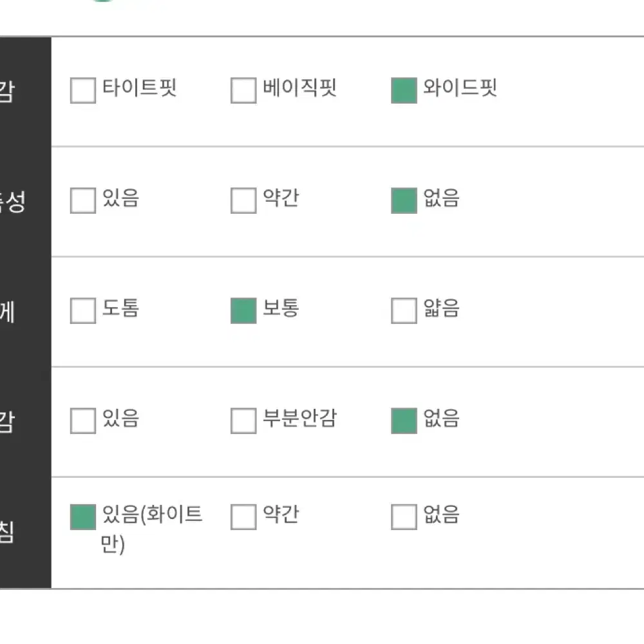Toggle the green 보통 checkbox
The image size is (644, 644).
[x=243, y=310]
